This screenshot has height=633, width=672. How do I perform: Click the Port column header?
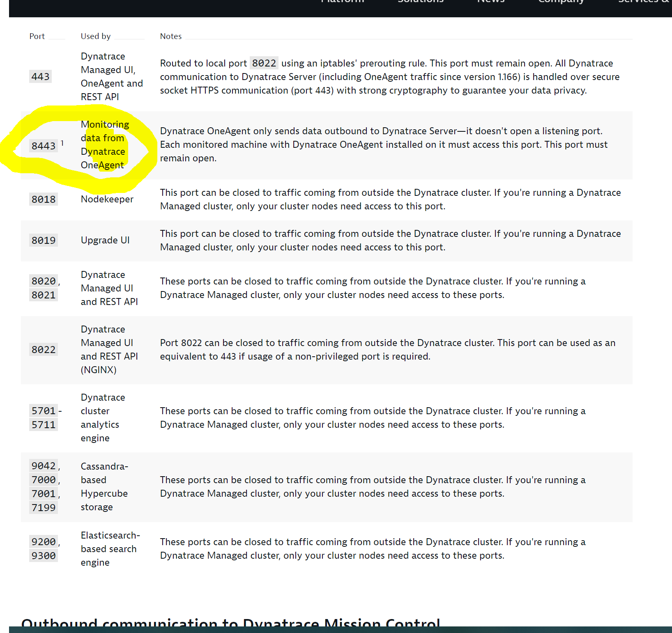37,36
